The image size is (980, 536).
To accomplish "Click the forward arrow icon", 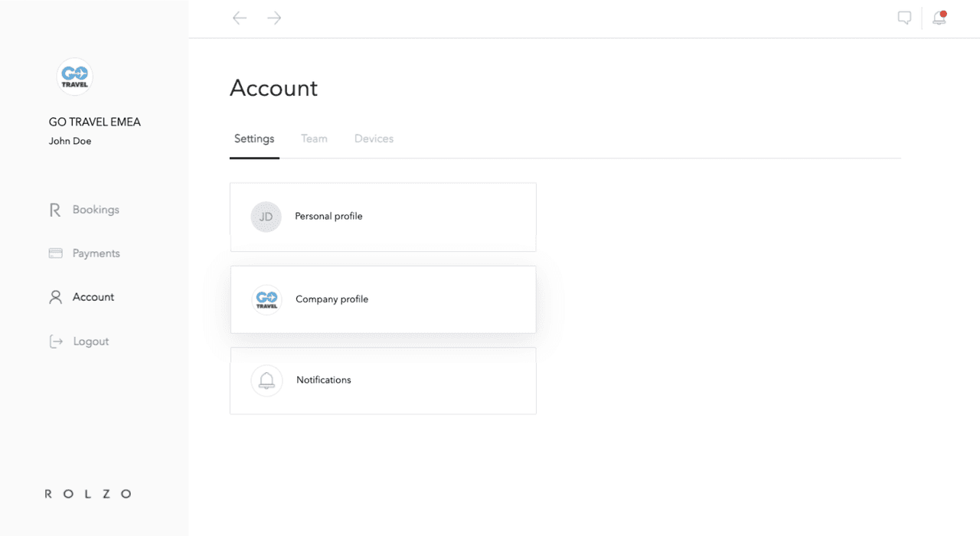I will click(274, 18).
